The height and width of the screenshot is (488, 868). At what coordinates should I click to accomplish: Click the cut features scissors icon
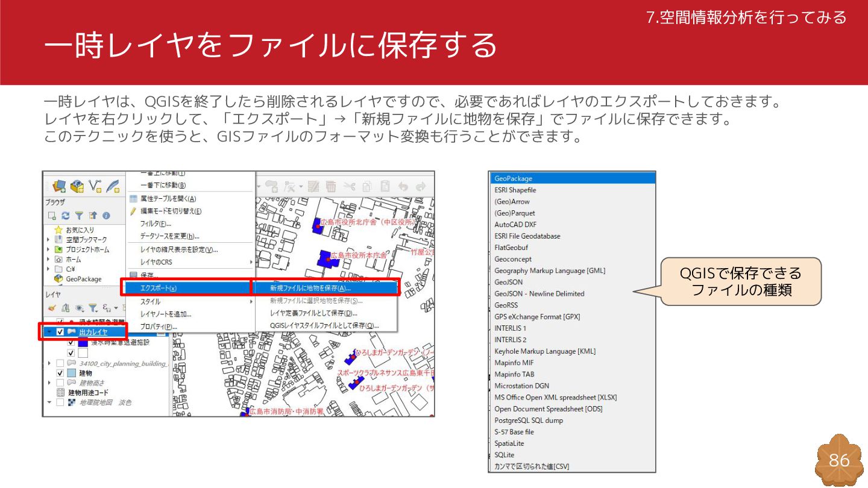click(x=349, y=186)
